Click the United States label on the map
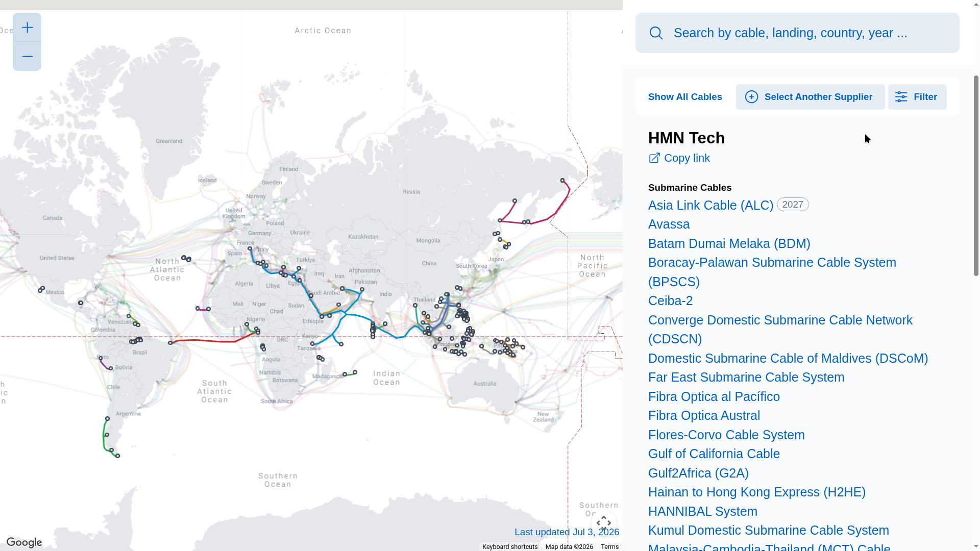Viewport: 980px width, 551px height. click(57, 258)
